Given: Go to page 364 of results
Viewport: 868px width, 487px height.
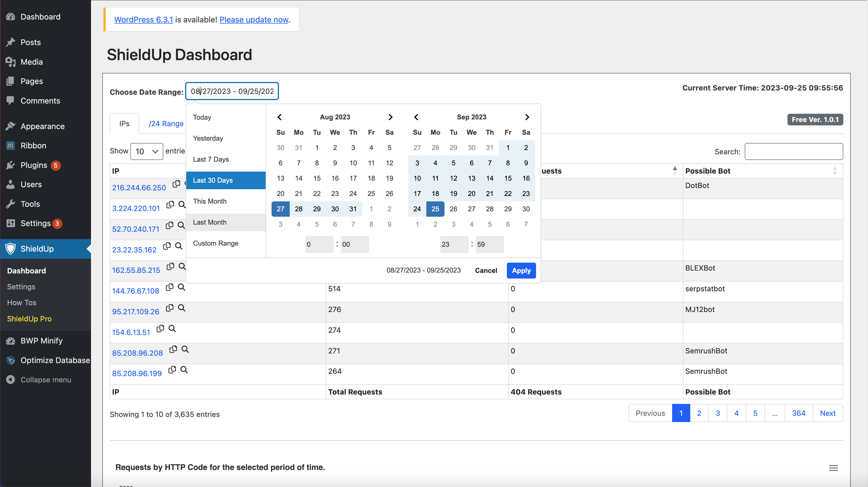Looking at the screenshot, I should tap(798, 413).
